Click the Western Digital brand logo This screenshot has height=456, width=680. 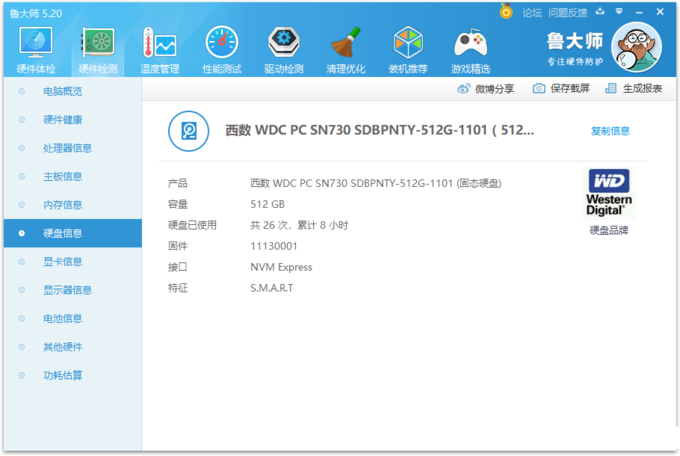pos(608,193)
